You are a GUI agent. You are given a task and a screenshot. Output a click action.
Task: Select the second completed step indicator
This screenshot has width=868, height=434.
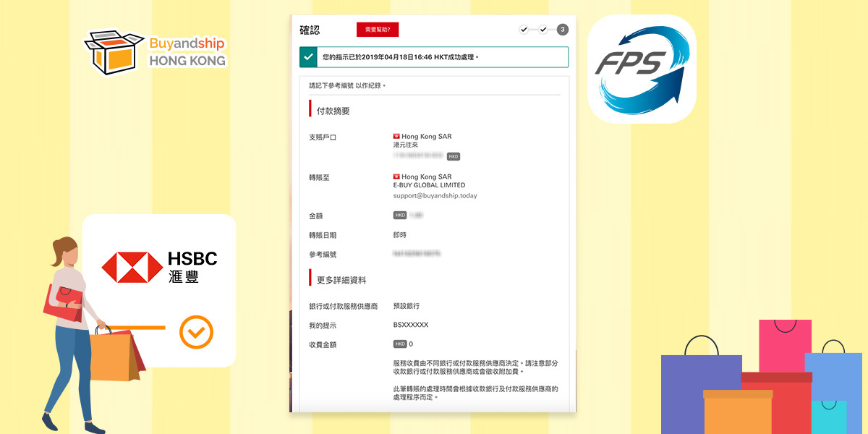point(543,30)
